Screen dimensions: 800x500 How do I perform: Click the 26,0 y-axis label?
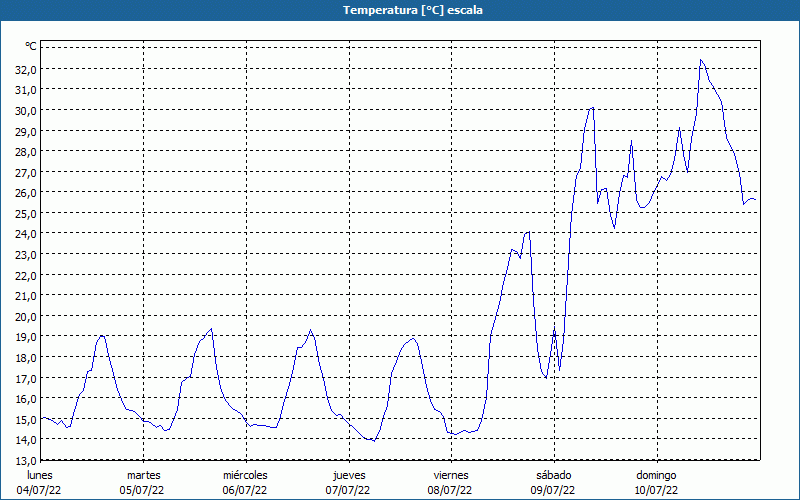[x=26, y=193]
